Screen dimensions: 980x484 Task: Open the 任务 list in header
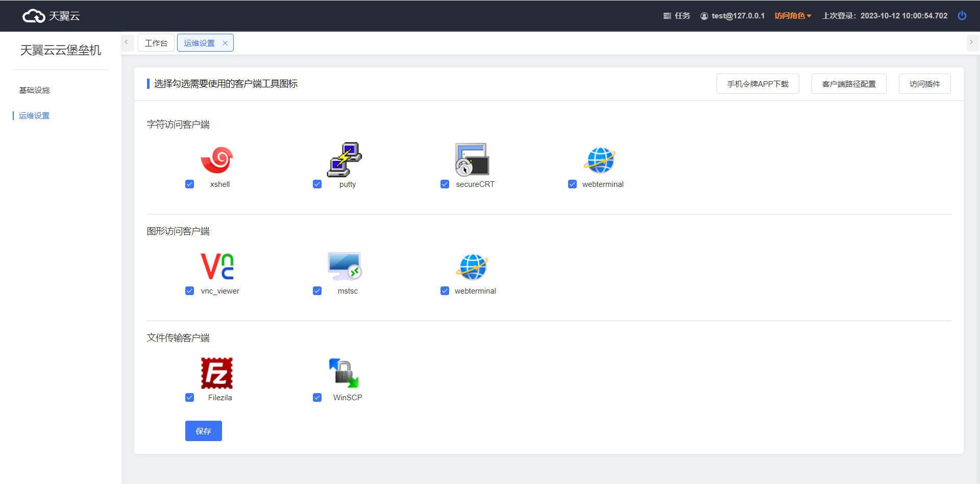click(x=677, y=16)
